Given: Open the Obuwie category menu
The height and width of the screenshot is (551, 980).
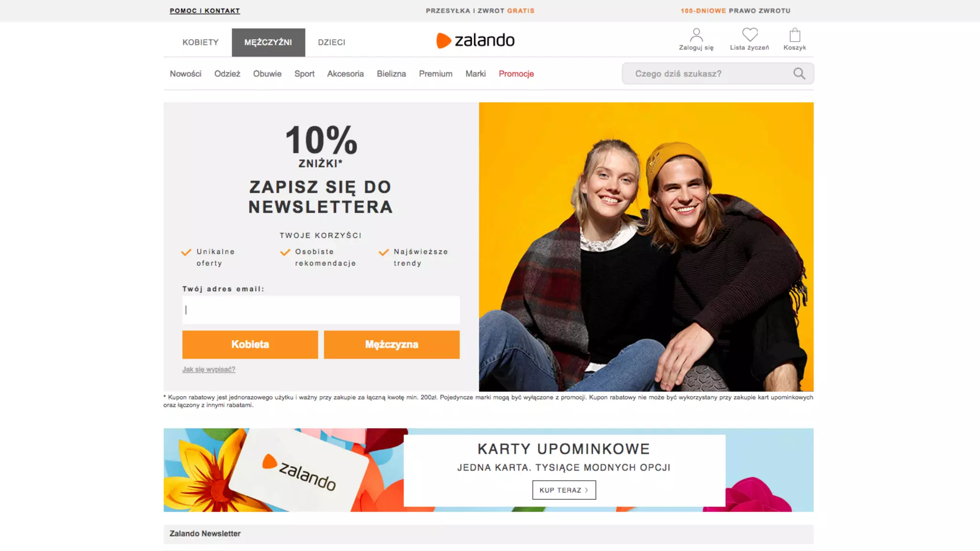Looking at the screenshot, I should click(x=267, y=74).
